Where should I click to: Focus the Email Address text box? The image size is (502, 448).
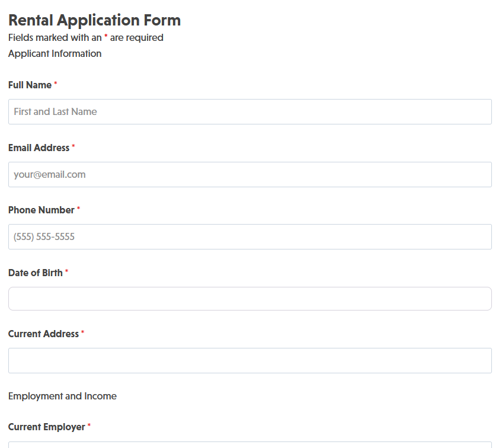click(x=250, y=174)
